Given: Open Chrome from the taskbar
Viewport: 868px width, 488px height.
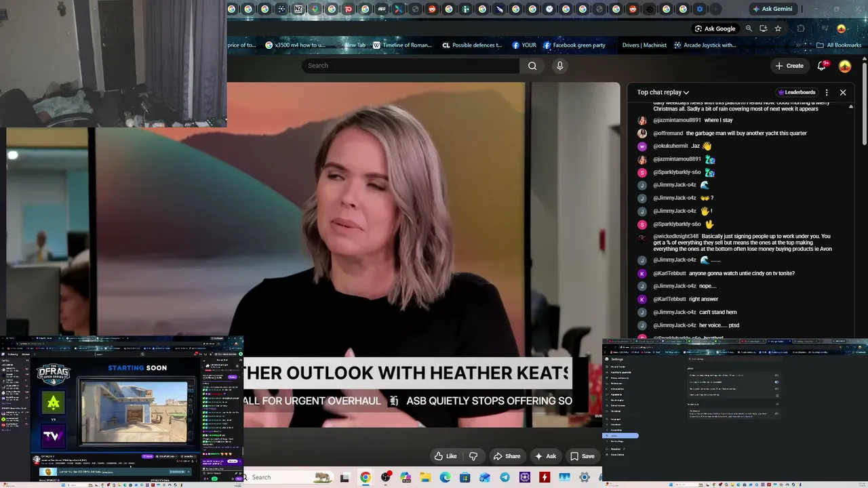Looking at the screenshot, I should 366,477.
